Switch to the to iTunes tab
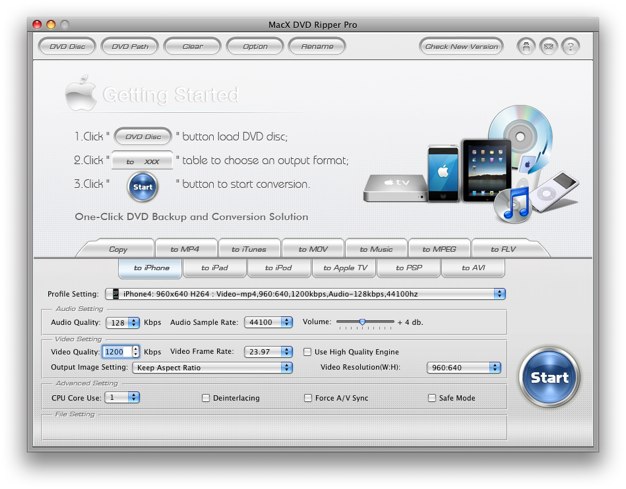 tap(249, 249)
